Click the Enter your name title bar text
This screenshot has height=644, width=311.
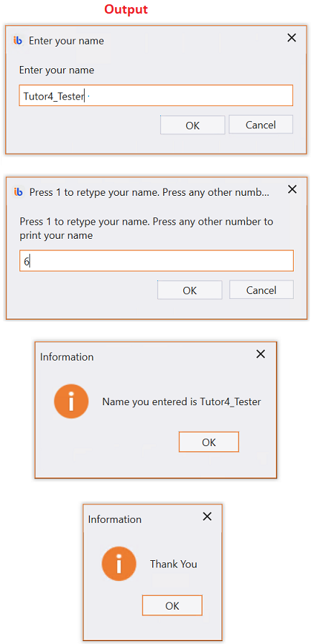66,41
